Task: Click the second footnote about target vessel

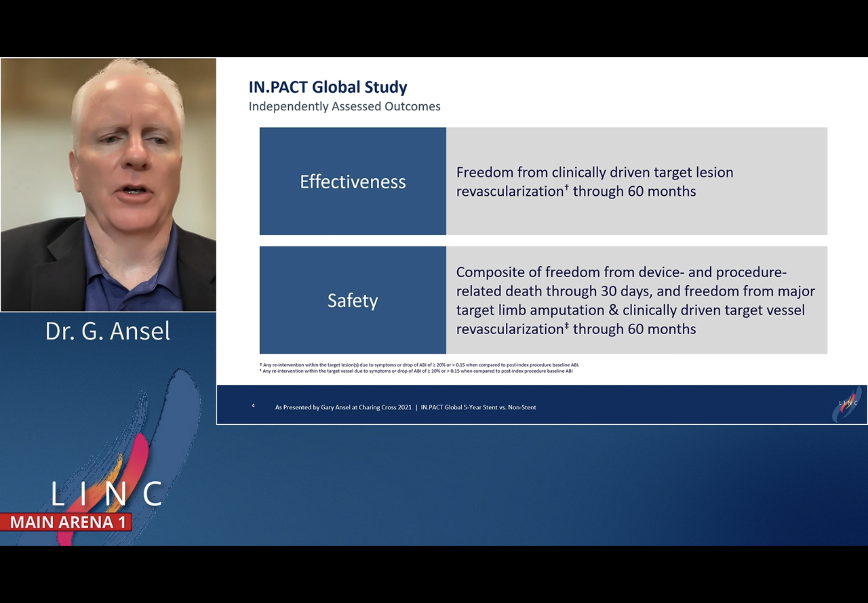Action: pyautogui.click(x=416, y=371)
